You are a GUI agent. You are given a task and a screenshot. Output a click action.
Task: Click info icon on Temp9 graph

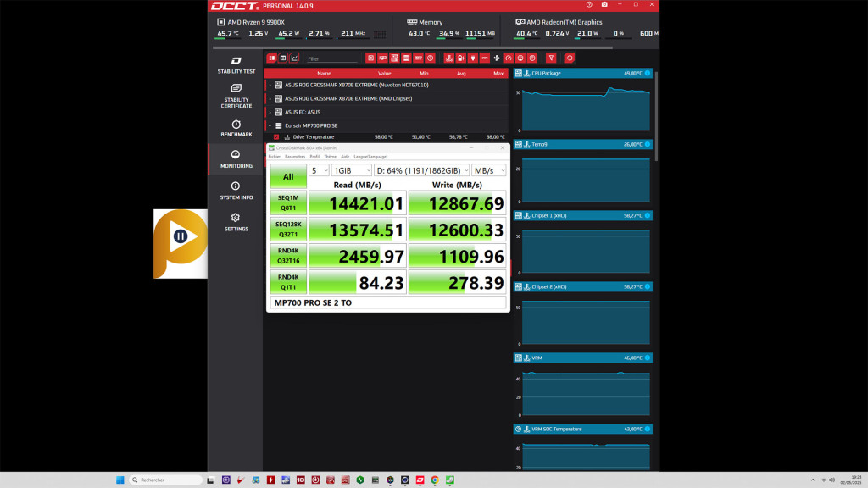point(647,144)
